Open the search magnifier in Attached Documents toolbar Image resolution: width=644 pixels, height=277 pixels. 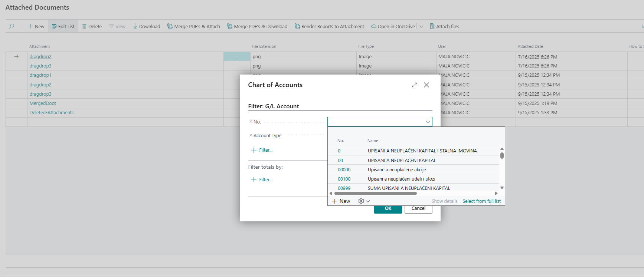coord(12,26)
